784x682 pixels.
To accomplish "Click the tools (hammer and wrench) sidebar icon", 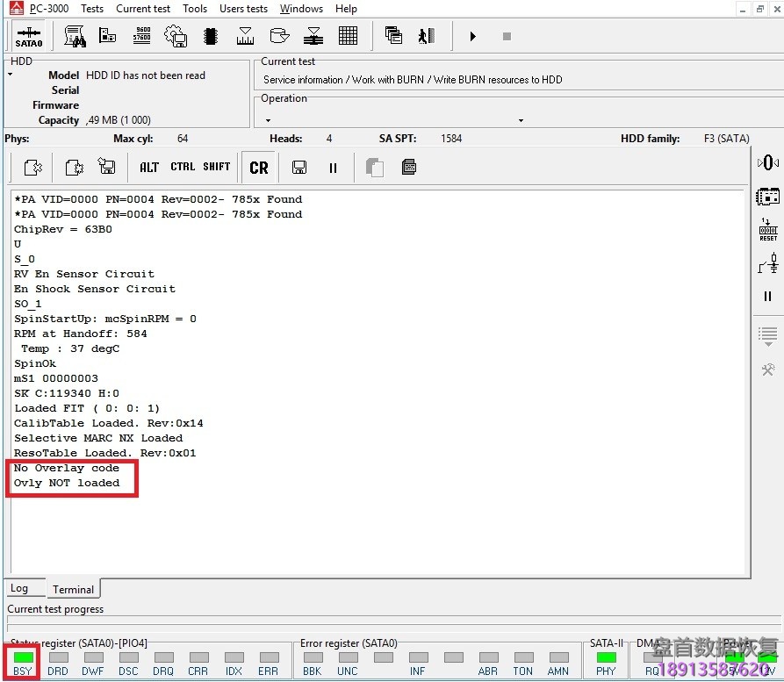I will [x=767, y=370].
